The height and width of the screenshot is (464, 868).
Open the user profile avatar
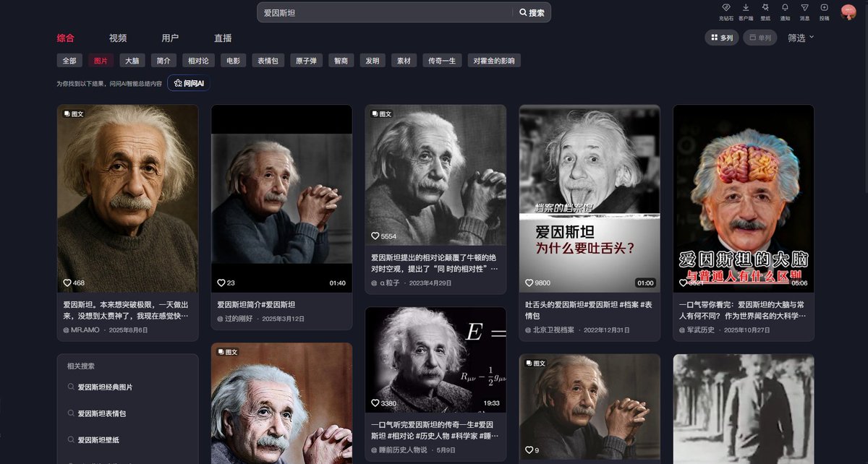pyautogui.click(x=848, y=12)
